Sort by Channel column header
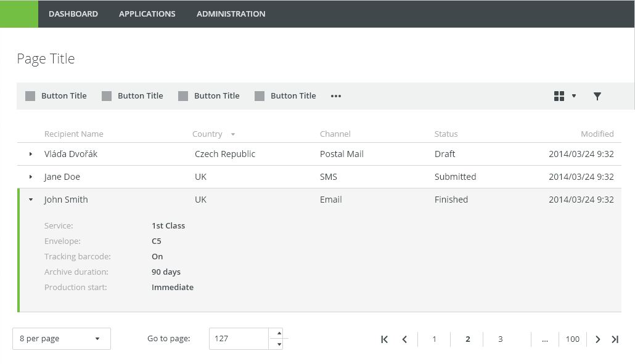 (335, 134)
